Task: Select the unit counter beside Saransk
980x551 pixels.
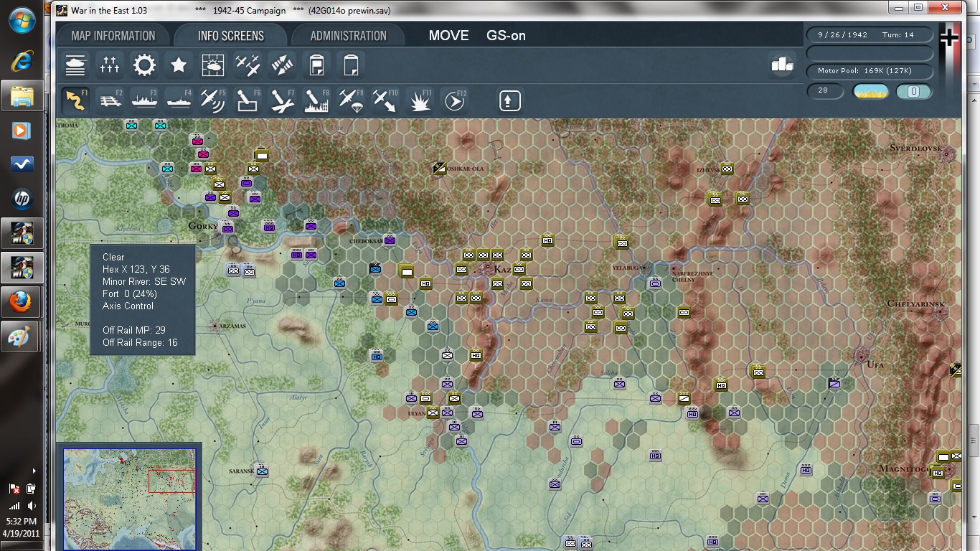Action: (x=262, y=471)
